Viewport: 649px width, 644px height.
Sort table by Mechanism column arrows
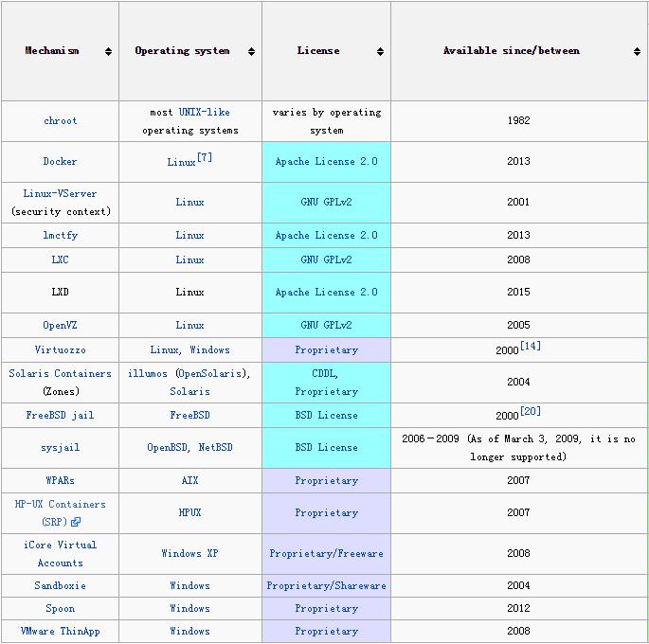[108, 52]
